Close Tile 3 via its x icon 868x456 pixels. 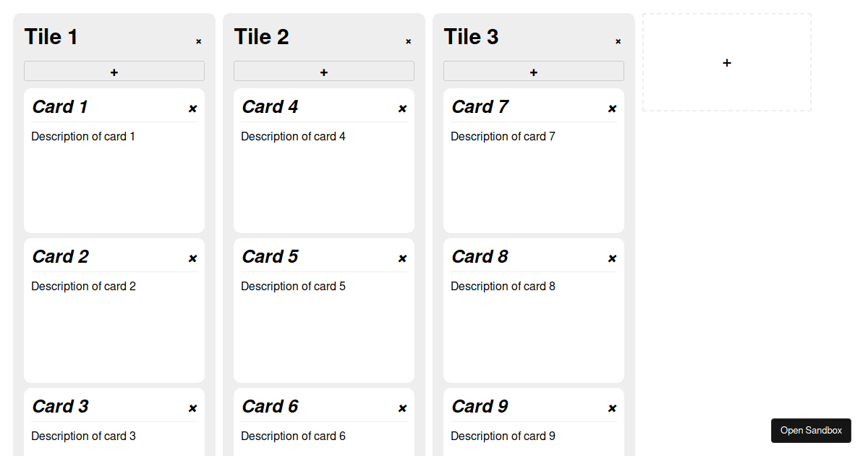pyautogui.click(x=618, y=41)
